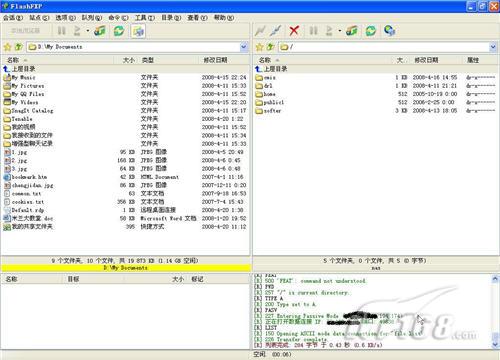Click the connect lightning icon in right toolbar

point(260,31)
